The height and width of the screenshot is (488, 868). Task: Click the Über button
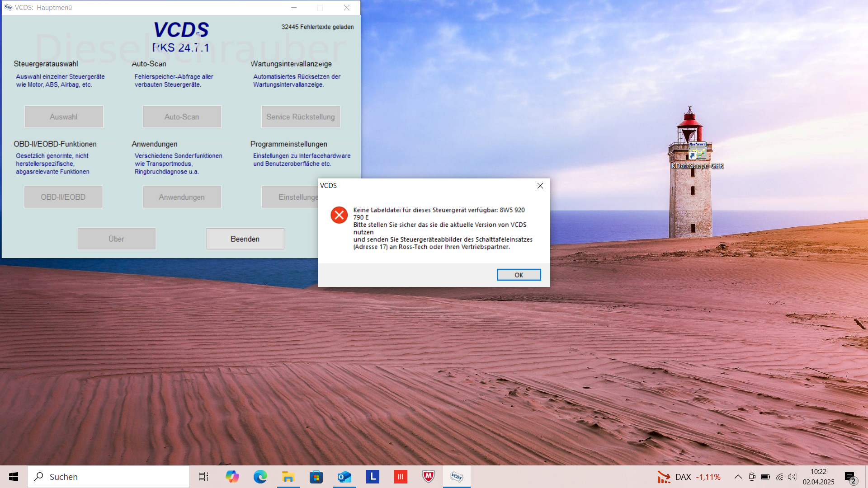[116, 239]
